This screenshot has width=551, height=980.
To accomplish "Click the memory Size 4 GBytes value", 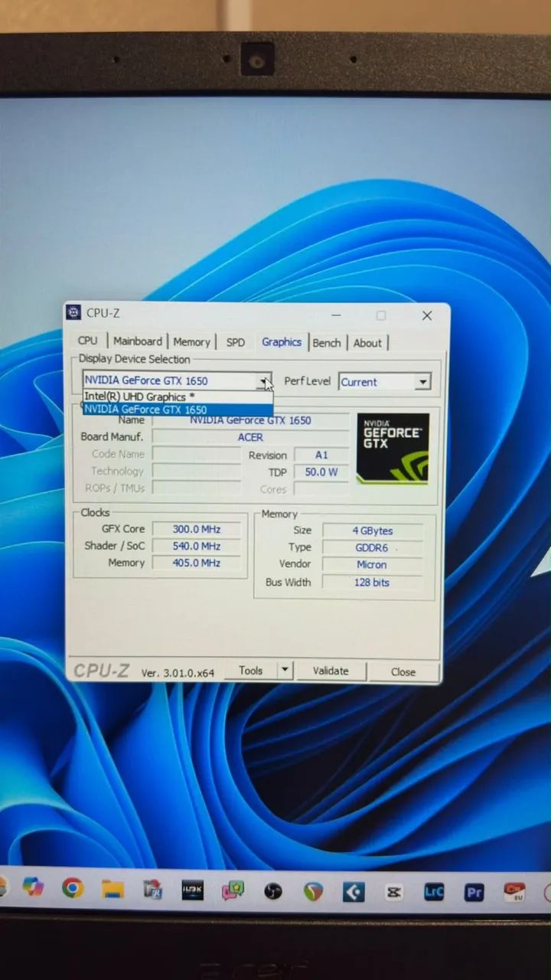I will 373,531.
